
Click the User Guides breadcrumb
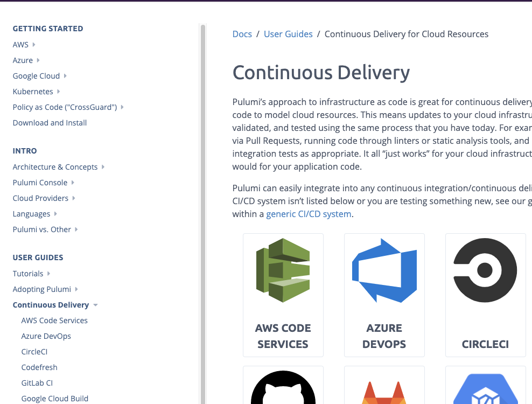click(288, 34)
